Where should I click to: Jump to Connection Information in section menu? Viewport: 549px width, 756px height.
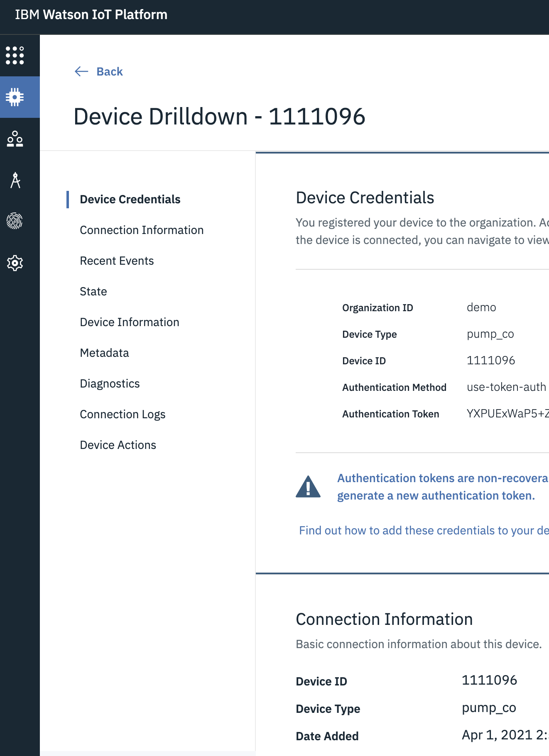[x=142, y=230]
